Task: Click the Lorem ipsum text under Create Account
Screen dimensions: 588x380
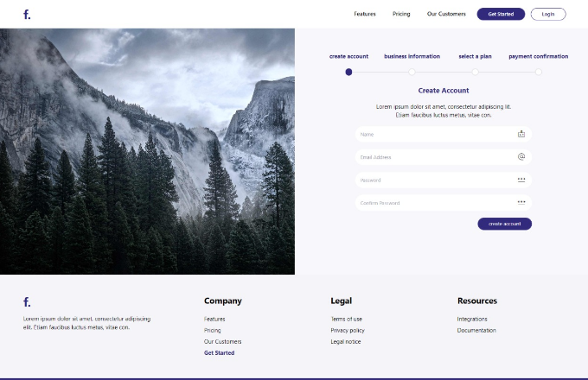Action: click(444, 111)
